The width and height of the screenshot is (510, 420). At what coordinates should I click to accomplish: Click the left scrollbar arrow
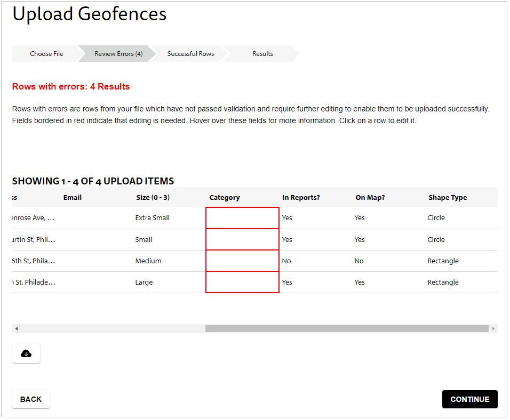click(x=16, y=329)
